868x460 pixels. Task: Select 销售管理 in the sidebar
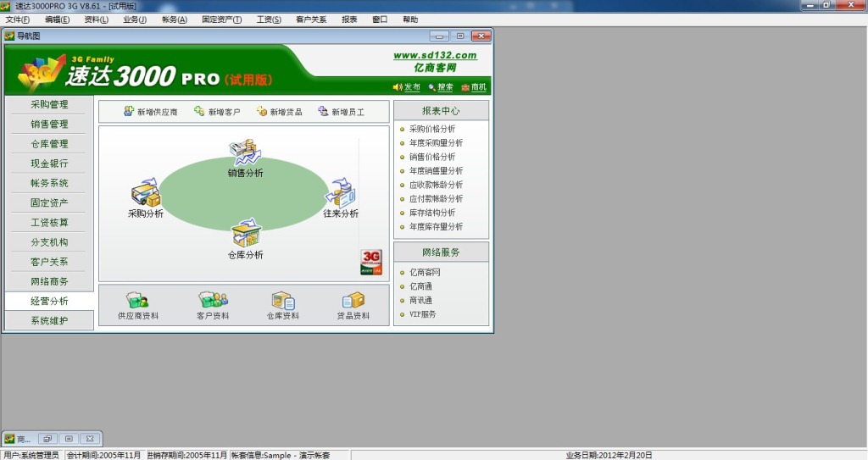(49, 124)
